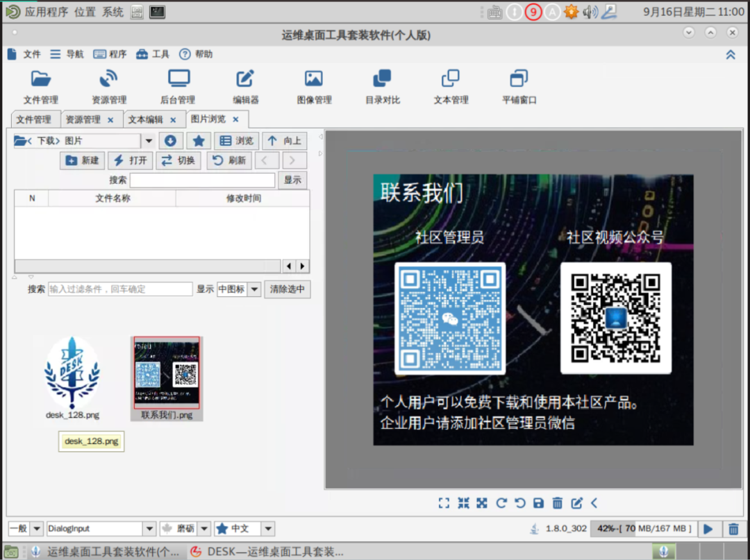Open the DialogInput font dropdown
The width and height of the screenshot is (750, 560).
click(x=149, y=529)
